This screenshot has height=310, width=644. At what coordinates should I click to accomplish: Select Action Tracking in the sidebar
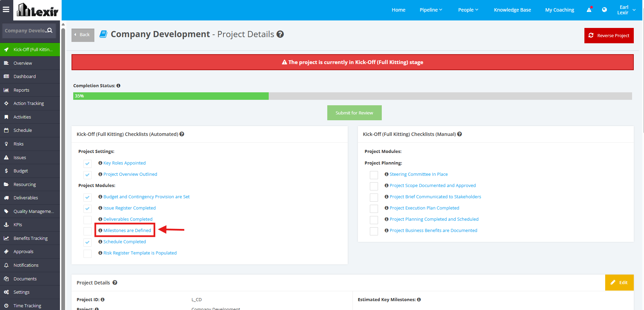click(30, 103)
